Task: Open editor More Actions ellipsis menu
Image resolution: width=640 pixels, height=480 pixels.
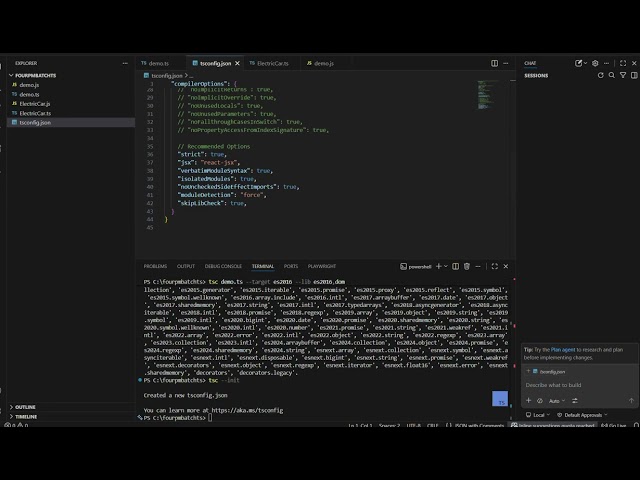Action: [506, 63]
